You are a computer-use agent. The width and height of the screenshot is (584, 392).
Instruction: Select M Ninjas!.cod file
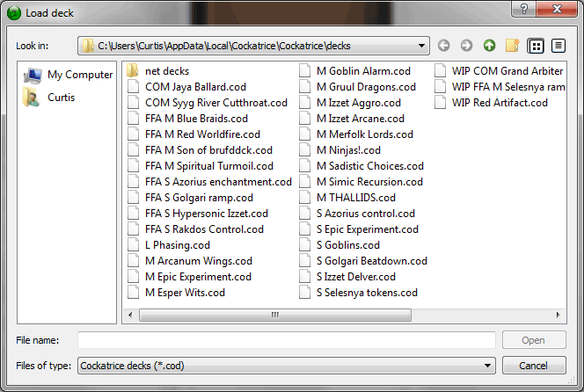pos(339,150)
